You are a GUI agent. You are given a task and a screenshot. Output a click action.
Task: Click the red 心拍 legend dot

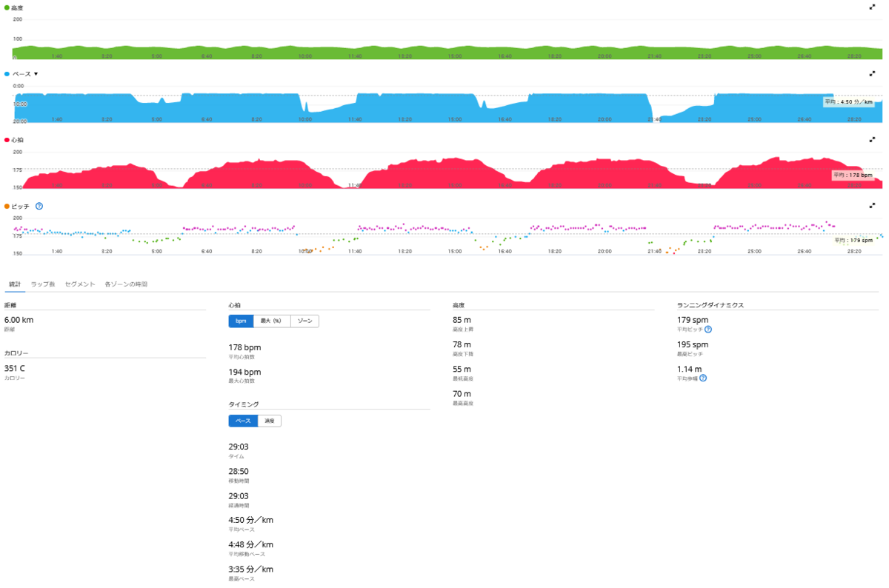click(7, 140)
